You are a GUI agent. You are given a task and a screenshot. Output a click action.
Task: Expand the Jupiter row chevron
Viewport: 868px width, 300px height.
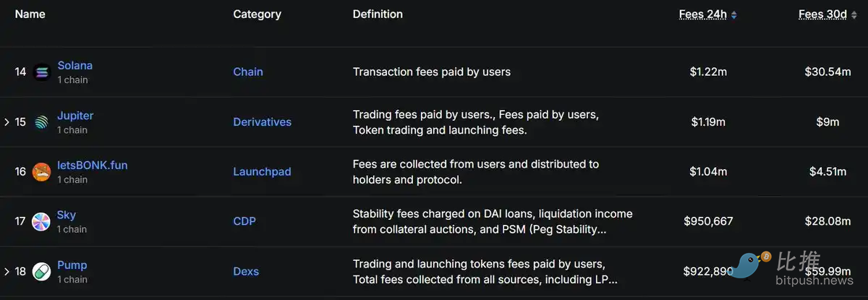pyautogui.click(x=7, y=122)
